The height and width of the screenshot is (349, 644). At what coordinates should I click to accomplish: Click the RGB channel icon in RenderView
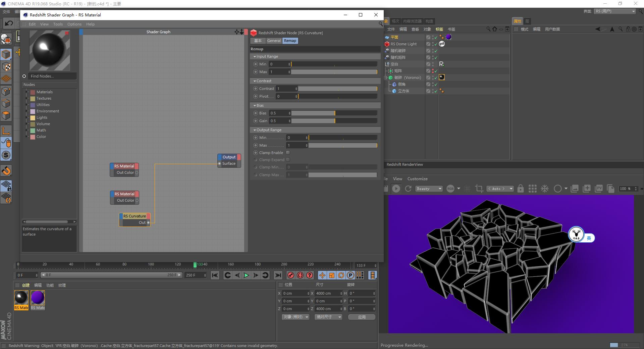[x=451, y=189]
